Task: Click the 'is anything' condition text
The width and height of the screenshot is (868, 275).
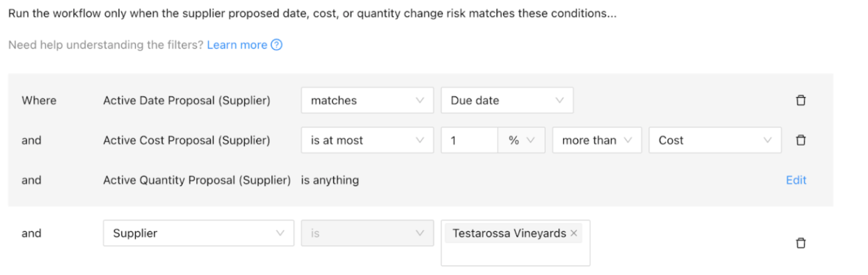Action: click(330, 180)
